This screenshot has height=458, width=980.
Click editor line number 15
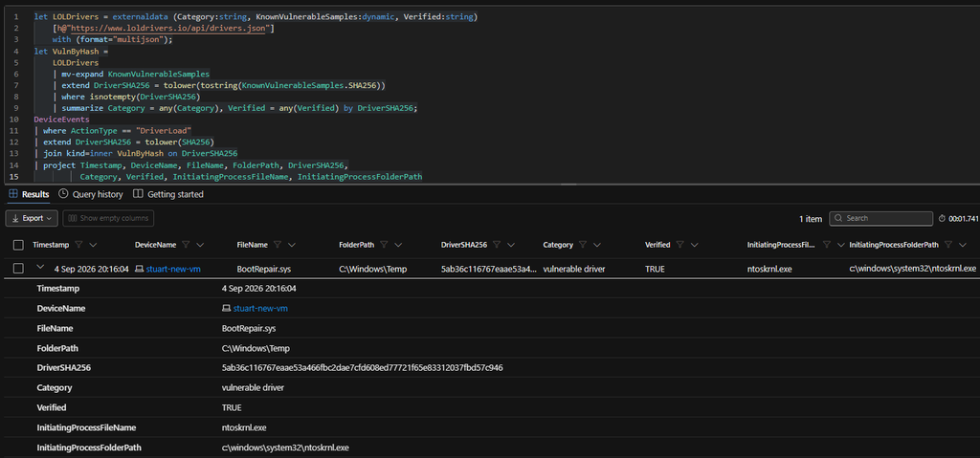point(13,178)
